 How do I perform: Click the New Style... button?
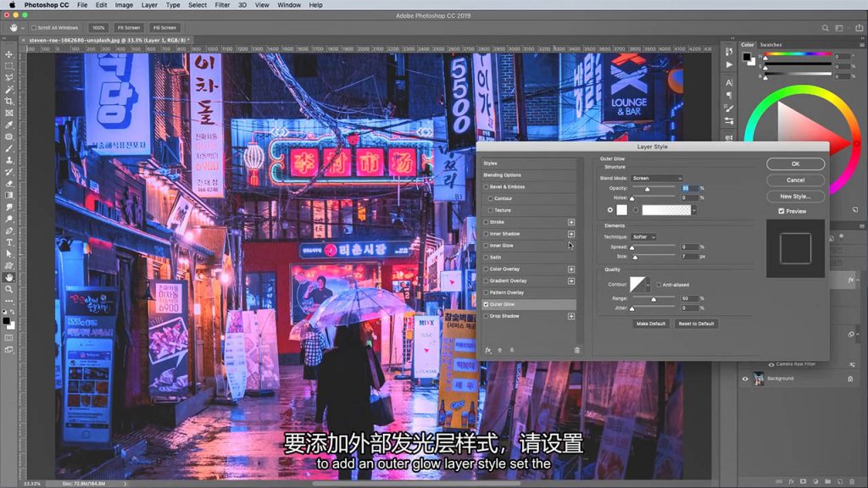point(795,196)
